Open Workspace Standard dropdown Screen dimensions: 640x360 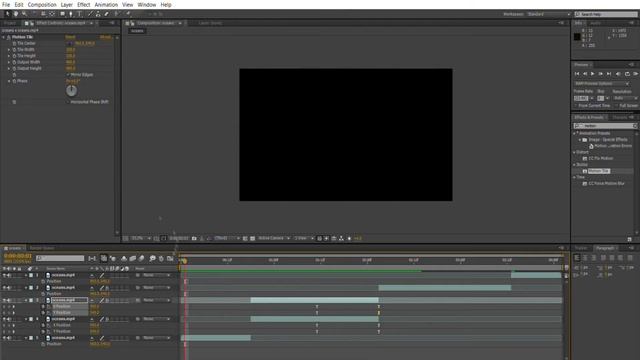coord(549,14)
